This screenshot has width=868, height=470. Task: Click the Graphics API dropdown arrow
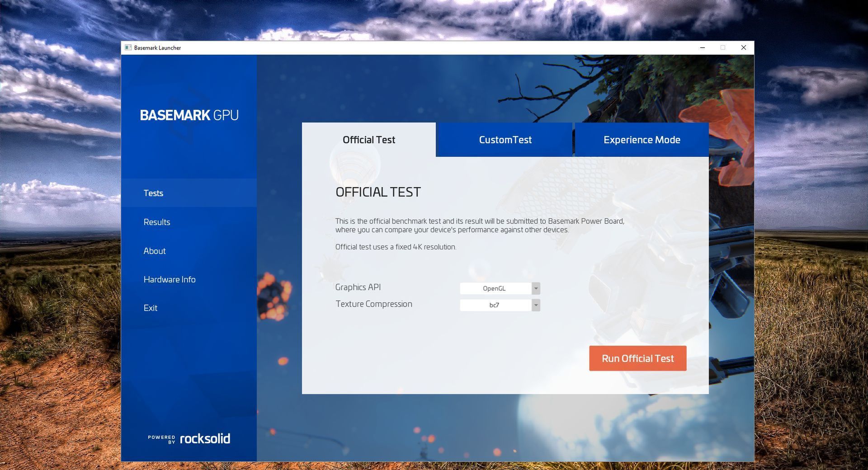click(536, 288)
